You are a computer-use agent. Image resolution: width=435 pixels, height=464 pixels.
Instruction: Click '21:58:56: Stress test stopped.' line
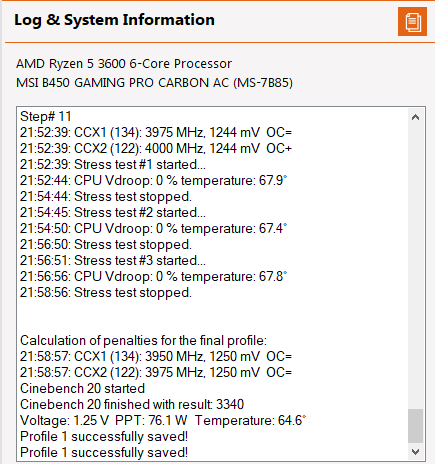[x=106, y=292]
